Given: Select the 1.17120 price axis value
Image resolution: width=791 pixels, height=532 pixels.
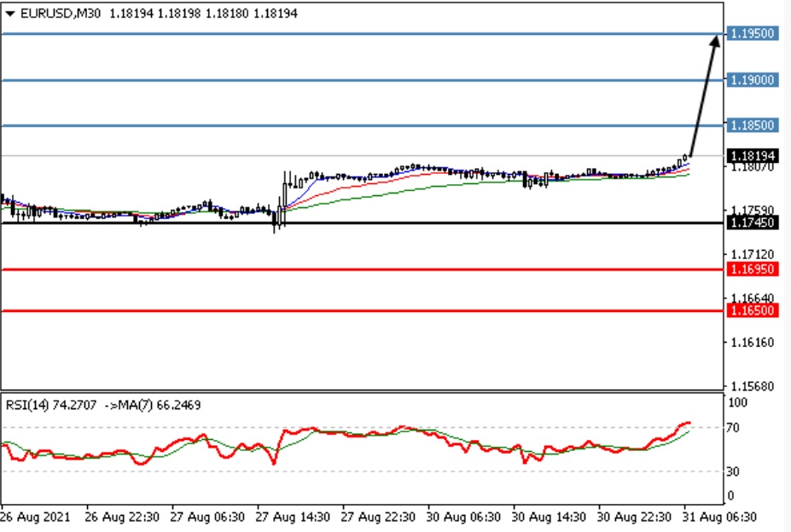Looking at the screenshot, I should [752, 254].
